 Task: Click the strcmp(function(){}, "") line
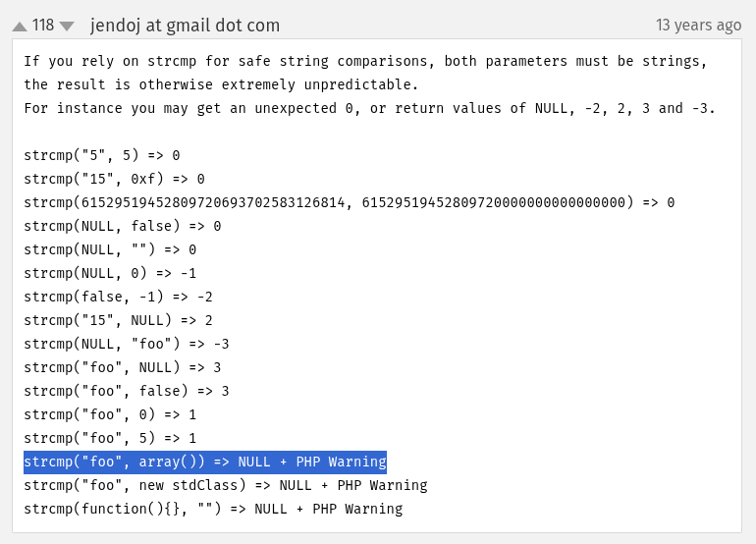tap(213, 509)
